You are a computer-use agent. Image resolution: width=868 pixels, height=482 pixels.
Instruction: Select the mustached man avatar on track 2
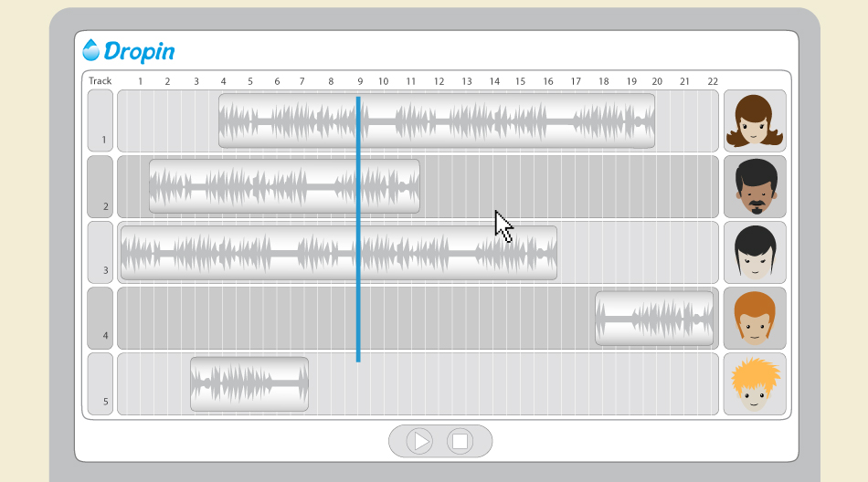755,186
